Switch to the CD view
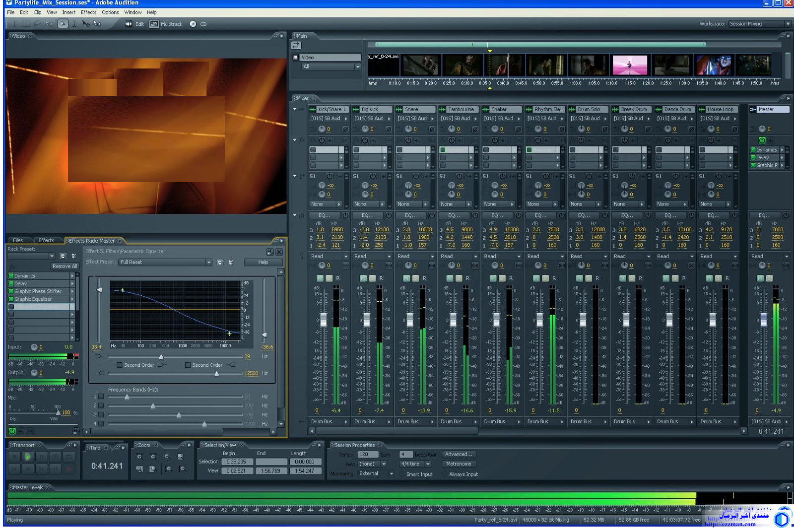Screen dimensions: 794x532 pyautogui.click(x=198, y=24)
